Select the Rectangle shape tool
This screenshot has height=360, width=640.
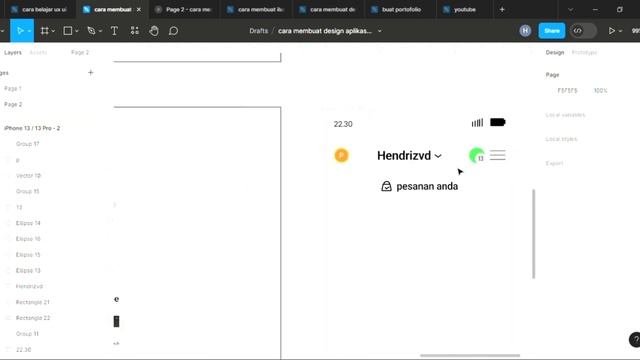(x=68, y=31)
